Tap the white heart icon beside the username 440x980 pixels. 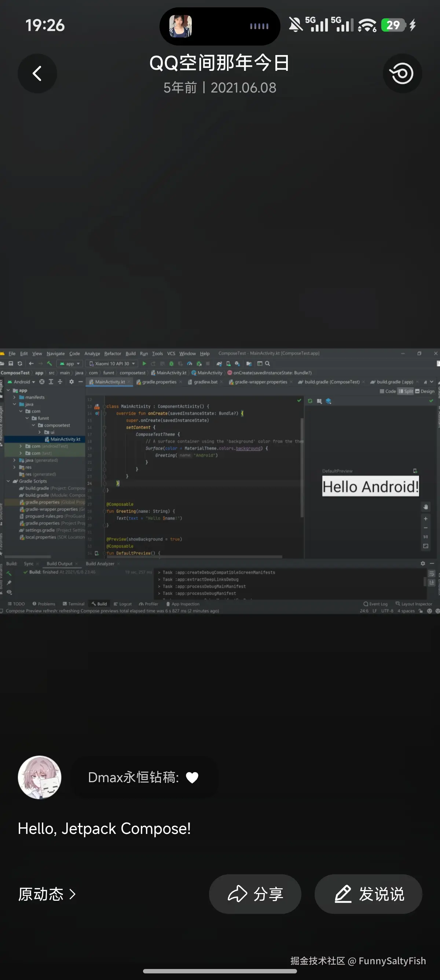[x=192, y=778]
